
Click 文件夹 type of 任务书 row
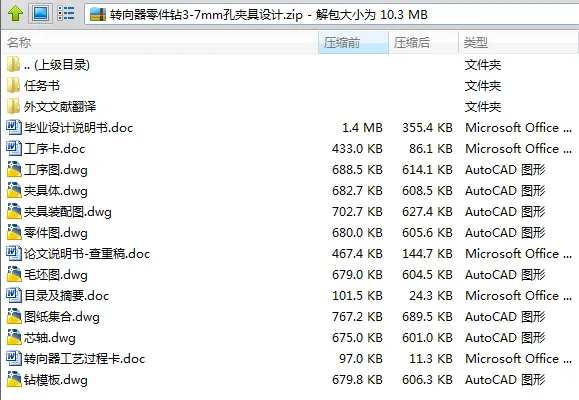pyautogui.click(x=483, y=86)
